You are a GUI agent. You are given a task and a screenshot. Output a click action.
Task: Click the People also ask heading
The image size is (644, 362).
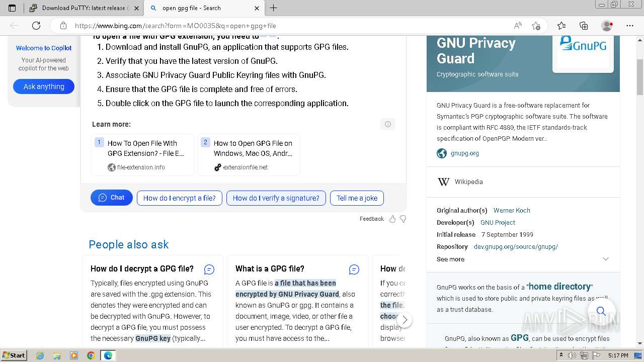[x=129, y=244]
